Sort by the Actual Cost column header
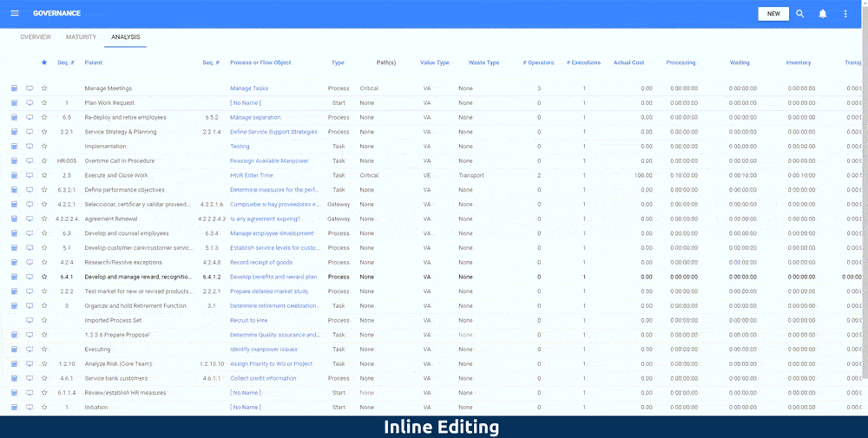 click(x=628, y=62)
